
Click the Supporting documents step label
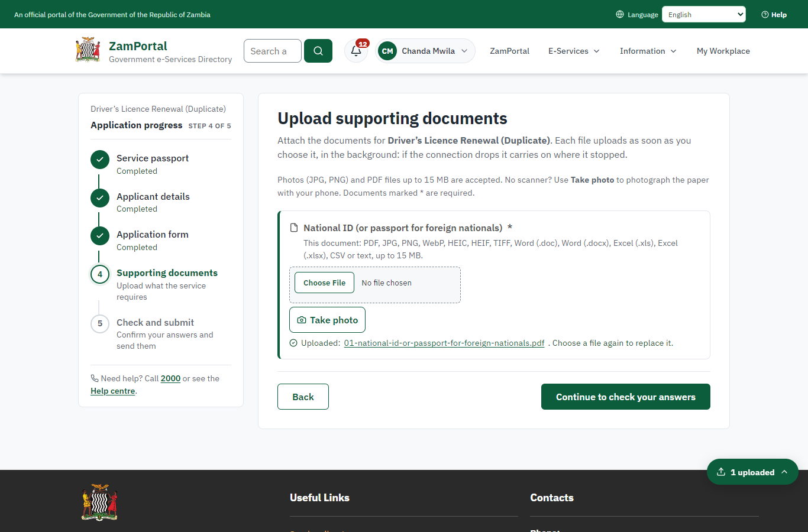point(167,273)
